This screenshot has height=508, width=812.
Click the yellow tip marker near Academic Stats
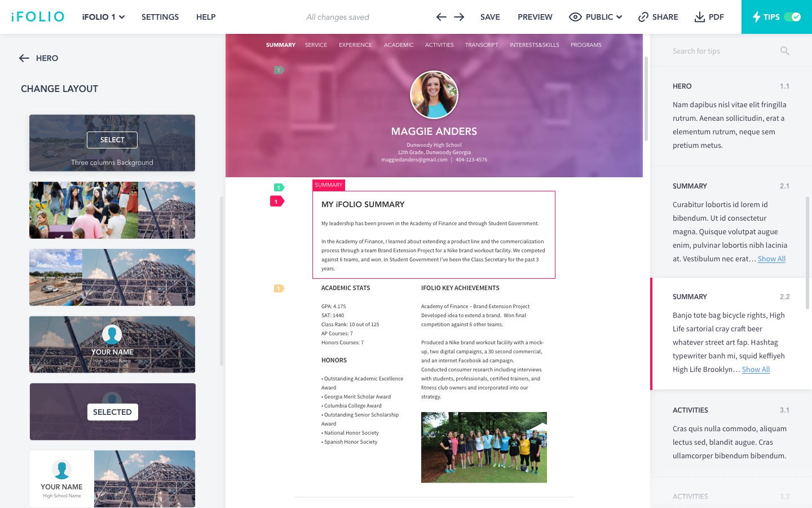[x=279, y=288]
